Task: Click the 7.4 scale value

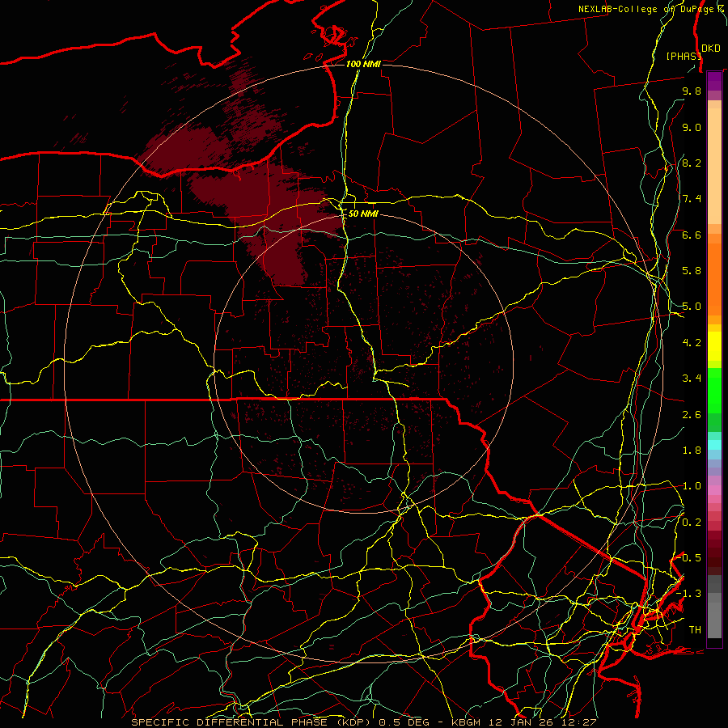Action: coord(692,199)
